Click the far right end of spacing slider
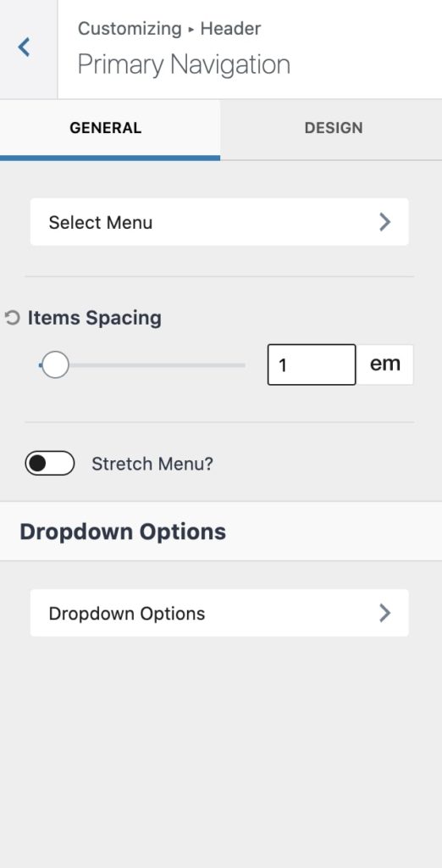Image resolution: width=442 pixels, height=868 pixels. tap(242, 364)
